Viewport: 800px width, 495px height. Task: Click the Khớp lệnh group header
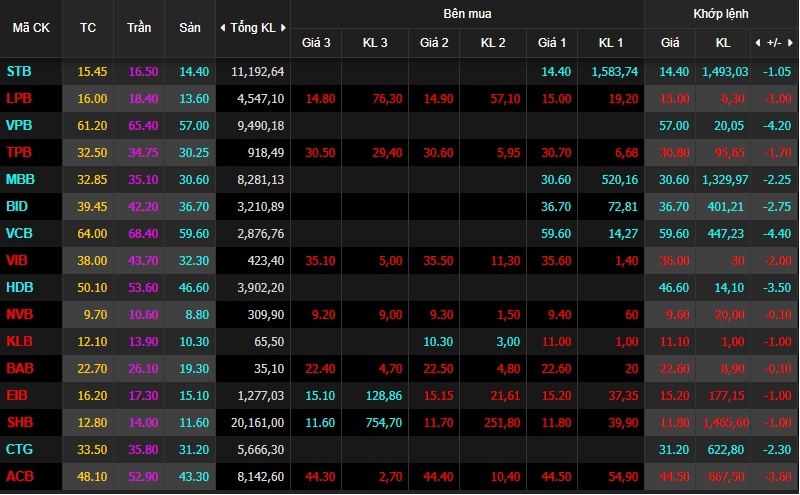[721, 14]
